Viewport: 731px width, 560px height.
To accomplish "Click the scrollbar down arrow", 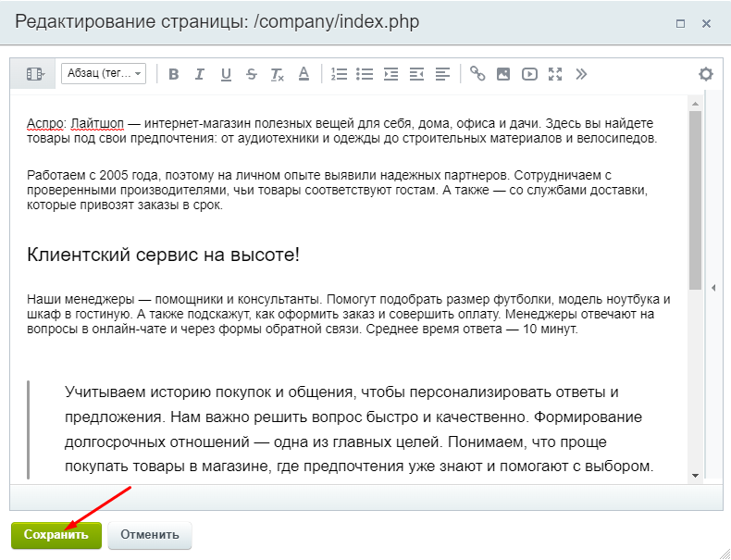I will [695, 476].
